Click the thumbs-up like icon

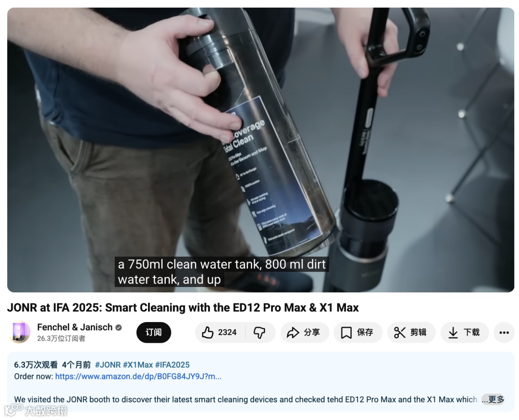[x=208, y=332]
